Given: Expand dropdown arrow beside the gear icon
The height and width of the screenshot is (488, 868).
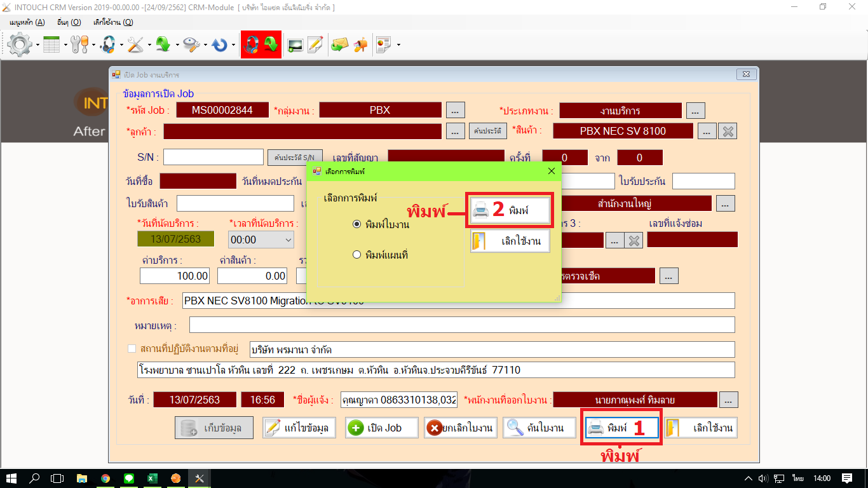Looking at the screenshot, I should [37, 45].
